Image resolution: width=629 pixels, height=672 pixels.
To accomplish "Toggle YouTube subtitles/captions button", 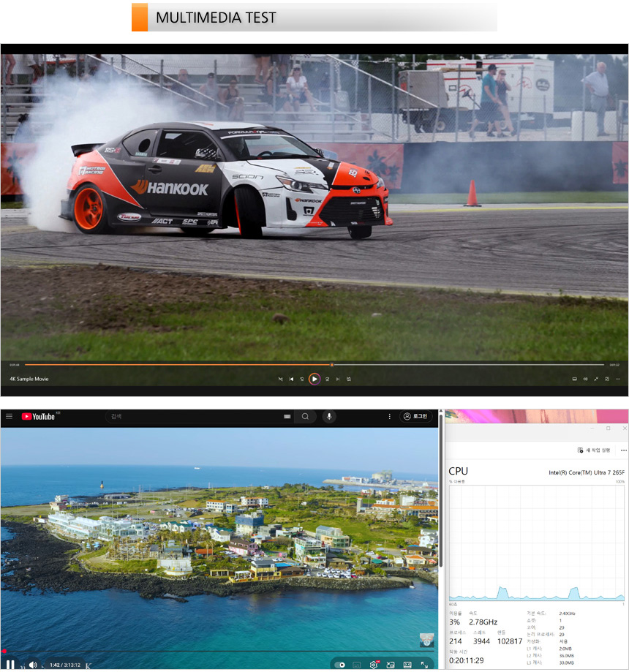I will (x=357, y=665).
